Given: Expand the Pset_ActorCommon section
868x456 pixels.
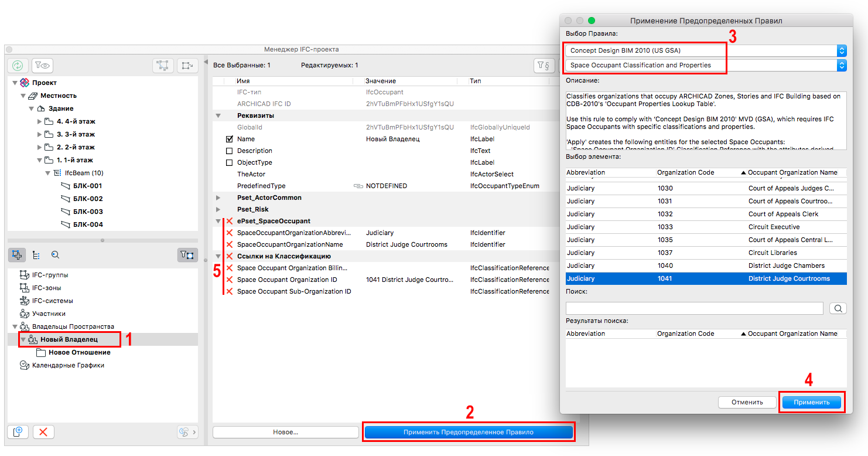Looking at the screenshot, I should [218, 198].
